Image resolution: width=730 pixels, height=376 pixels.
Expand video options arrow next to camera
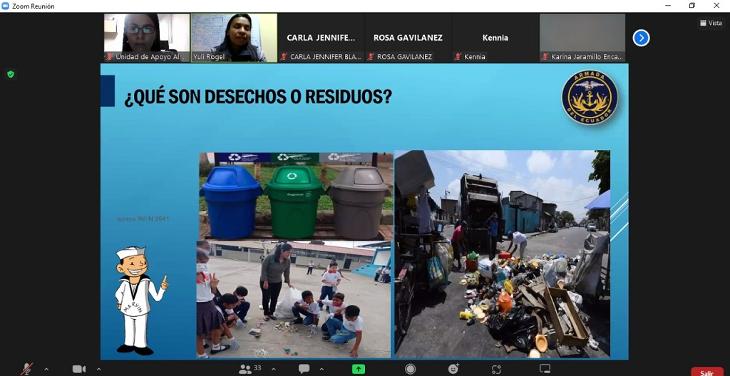(98, 369)
